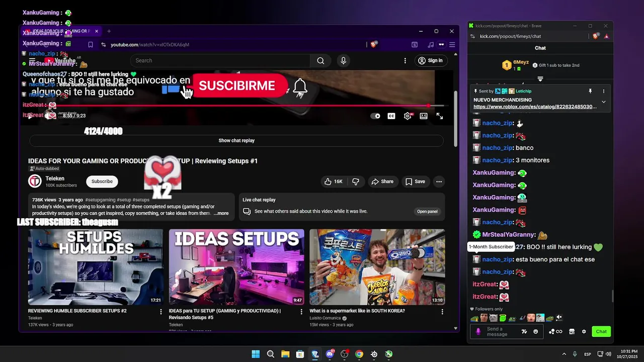The width and height of the screenshot is (644, 362).
Task: Like the video showing 16K
Action: [x=335, y=182]
